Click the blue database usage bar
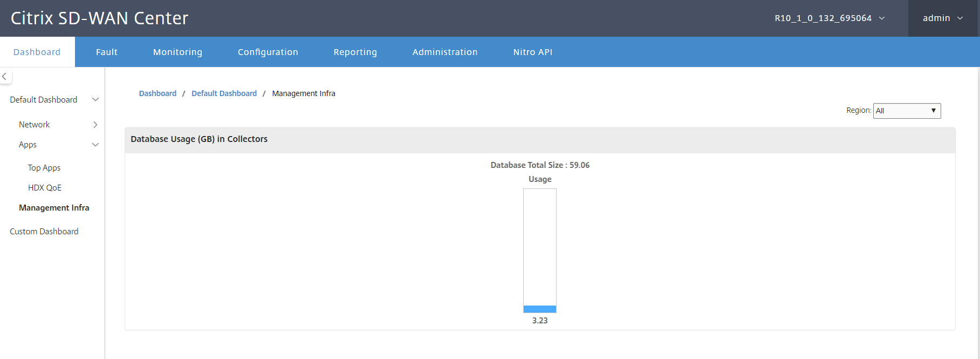 pyautogui.click(x=540, y=309)
